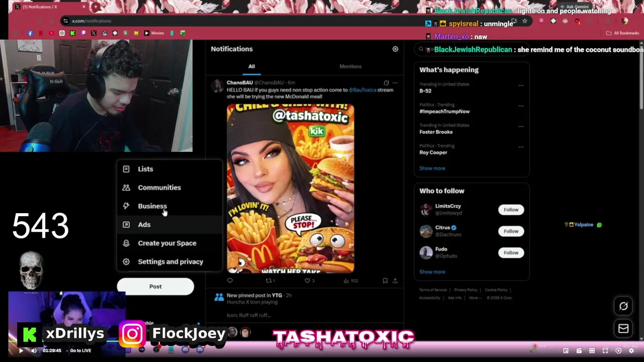Open the Twitch bookmark
The height and width of the screenshot is (362, 644).
pos(83,33)
